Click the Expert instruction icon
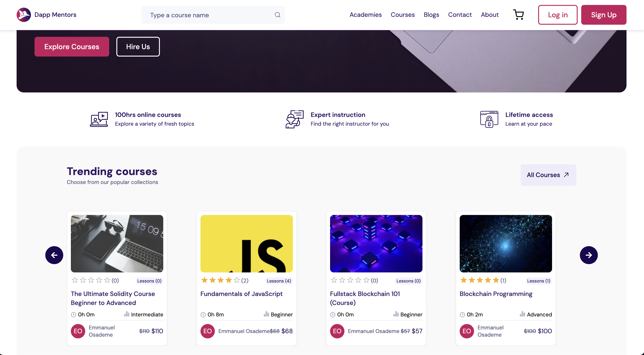644x355 pixels. [x=294, y=119]
